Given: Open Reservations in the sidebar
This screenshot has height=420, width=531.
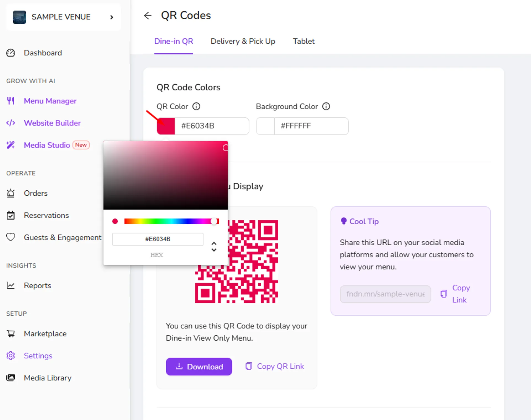Looking at the screenshot, I should point(46,215).
